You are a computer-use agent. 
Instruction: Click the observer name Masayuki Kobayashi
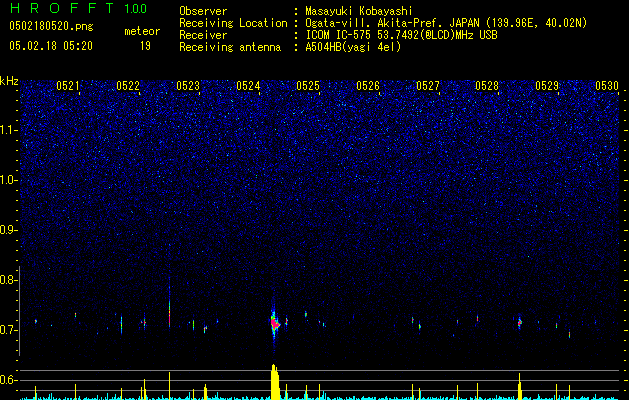[359, 11]
